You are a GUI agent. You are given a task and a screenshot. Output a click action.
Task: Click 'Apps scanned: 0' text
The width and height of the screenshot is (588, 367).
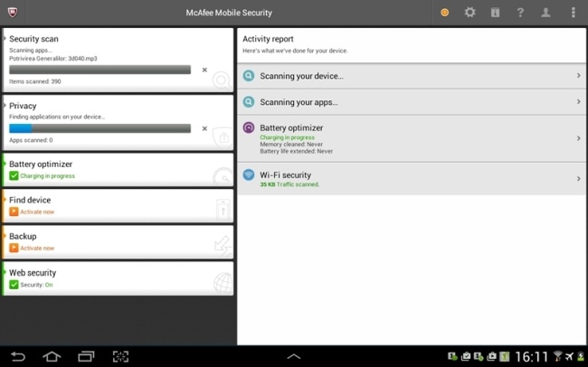[x=31, y=140]
